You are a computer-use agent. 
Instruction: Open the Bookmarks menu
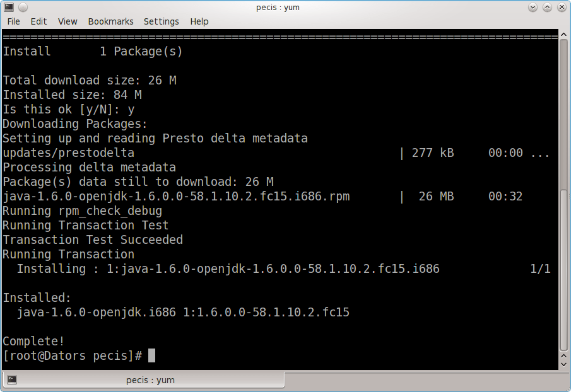click(110, 21)
